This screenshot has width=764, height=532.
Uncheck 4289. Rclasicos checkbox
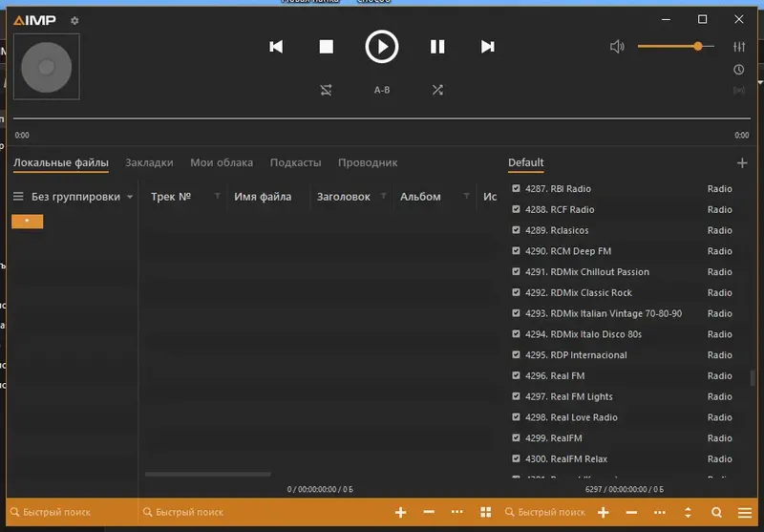(x=516, y=229)
